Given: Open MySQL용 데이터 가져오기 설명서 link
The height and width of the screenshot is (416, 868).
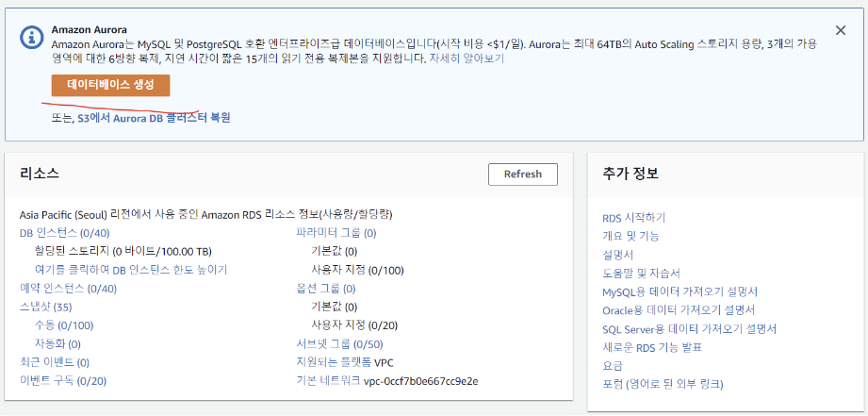Looking at the screenshot, I should [x=680, y=291].
